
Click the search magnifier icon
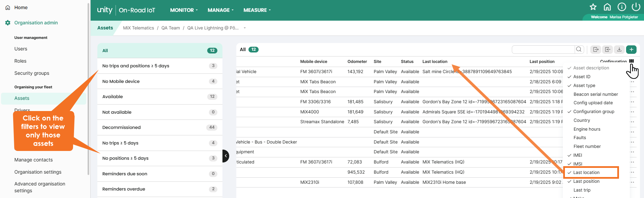click(579, 49)
